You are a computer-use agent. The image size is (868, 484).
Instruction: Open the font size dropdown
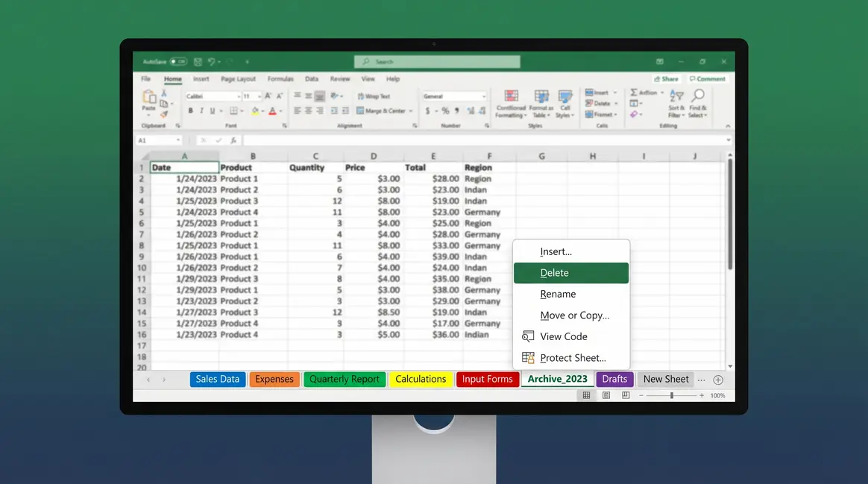pyautogui.click(x=259, y=96)
